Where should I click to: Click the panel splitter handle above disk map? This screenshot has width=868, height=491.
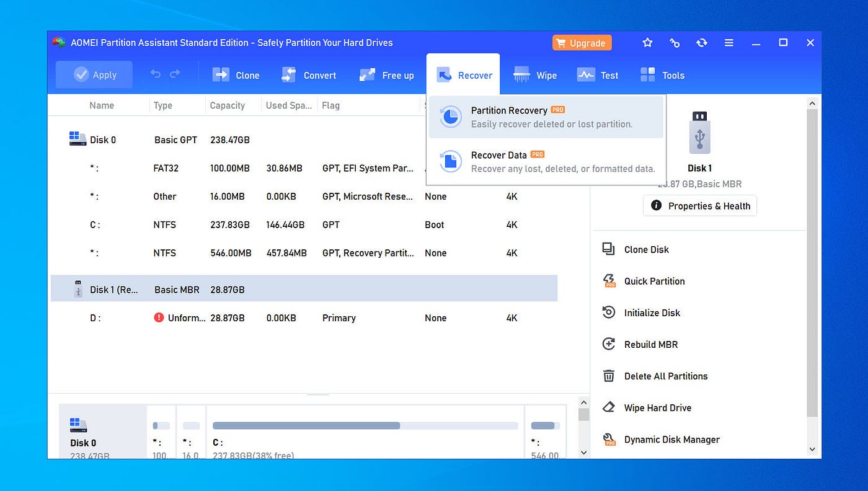[318, 394]
